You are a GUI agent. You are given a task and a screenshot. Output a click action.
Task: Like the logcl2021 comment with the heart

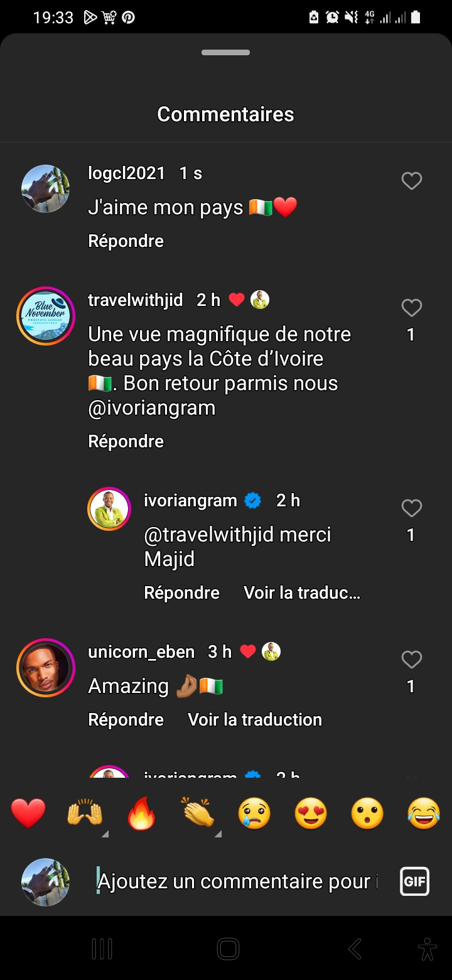point(411,181)
